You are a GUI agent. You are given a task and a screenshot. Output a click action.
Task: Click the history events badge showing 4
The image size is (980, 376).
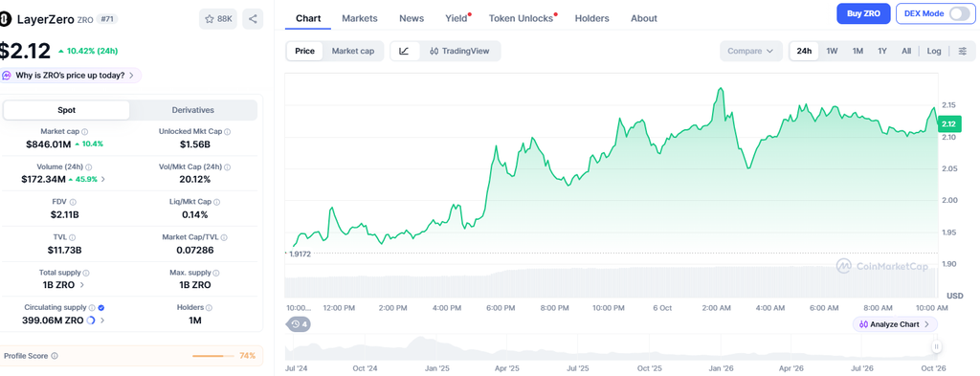(299, 324)
